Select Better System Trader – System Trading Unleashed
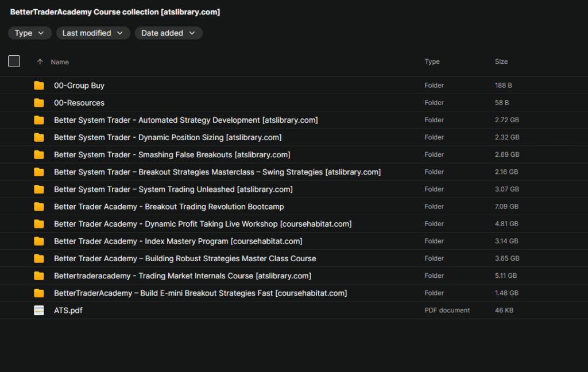Image resolution: width=588 pixels, height=372 pixels. (173, 189)
